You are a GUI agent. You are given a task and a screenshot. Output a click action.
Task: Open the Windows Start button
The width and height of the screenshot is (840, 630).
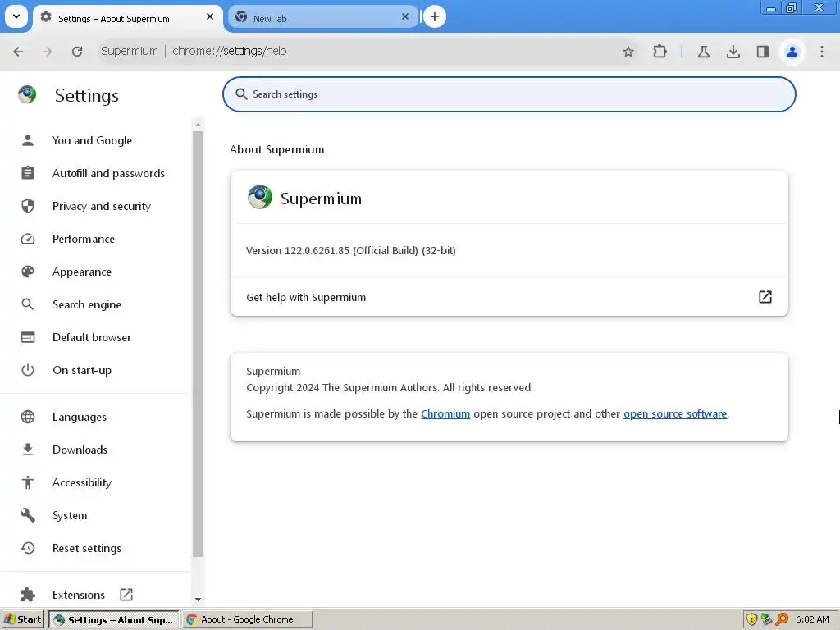tap(22, 619)
